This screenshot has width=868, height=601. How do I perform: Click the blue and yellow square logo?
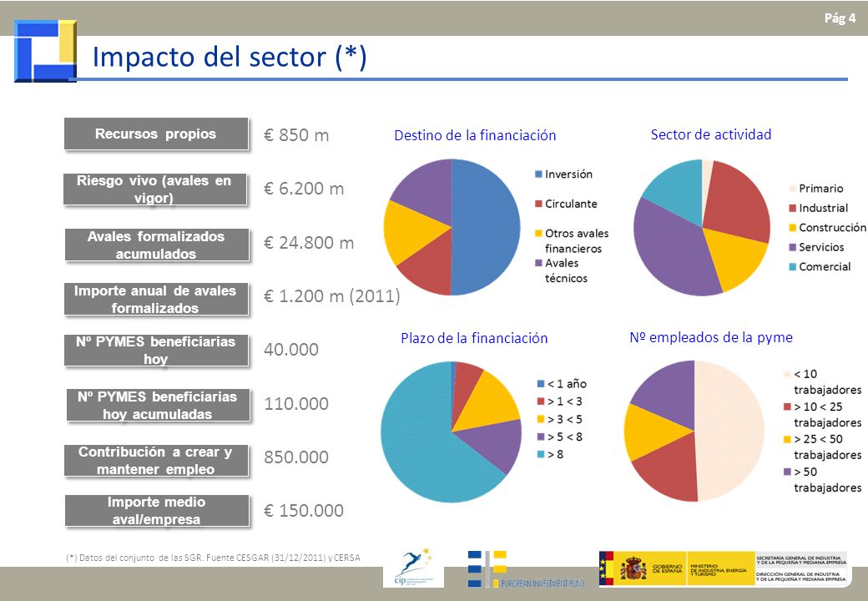pos(45,51)
